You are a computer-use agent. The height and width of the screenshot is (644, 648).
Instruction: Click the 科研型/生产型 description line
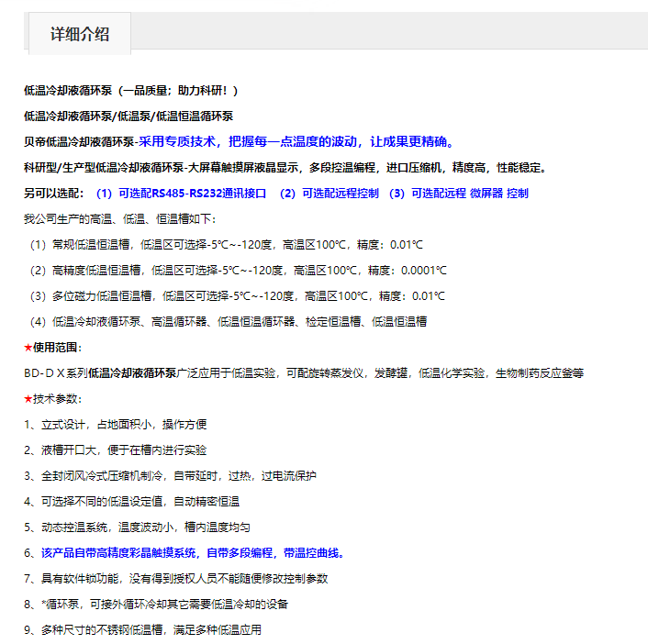[x=285, y=168]
